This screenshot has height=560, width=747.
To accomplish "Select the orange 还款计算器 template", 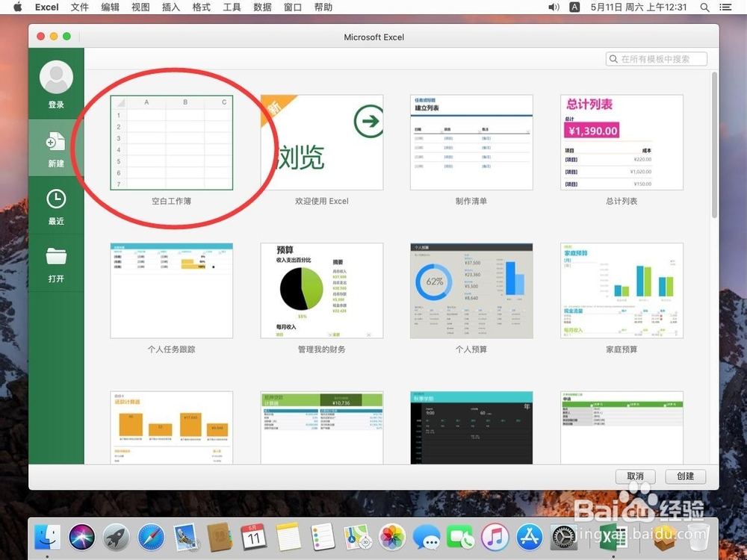I will click(172, 428).
